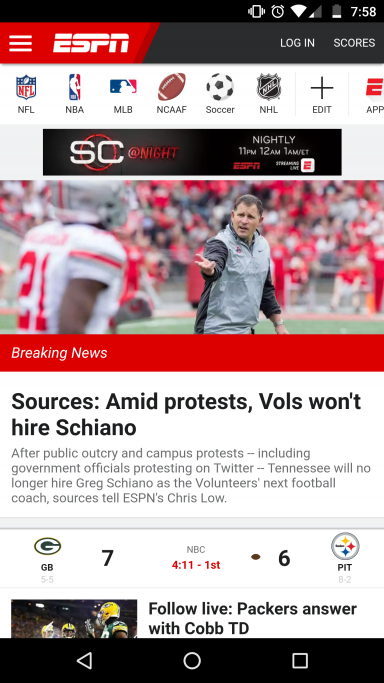
Task: View the live 4:11 - 1st game status
Action: 196,565
